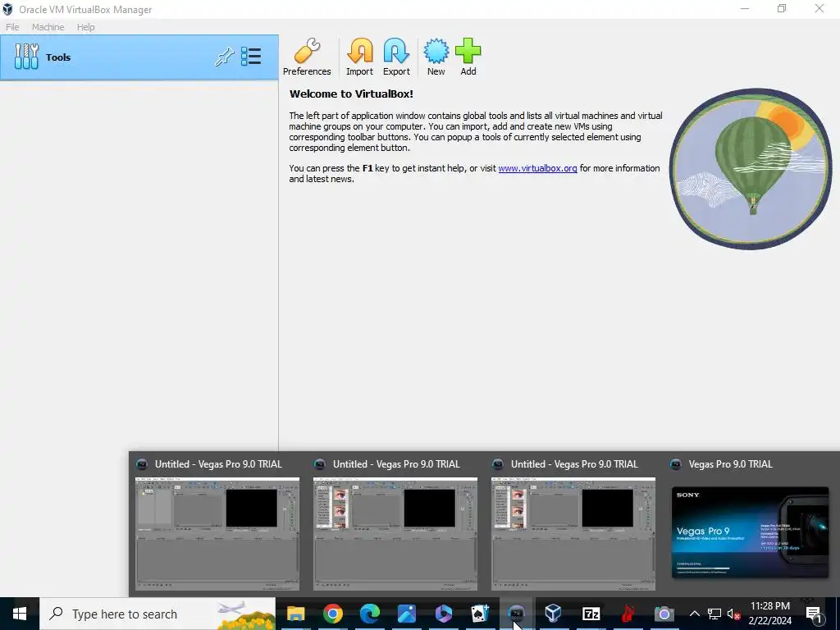Click the VirtualBox title bar app icon
Viewport: 840px width, 630px height.
7,9
